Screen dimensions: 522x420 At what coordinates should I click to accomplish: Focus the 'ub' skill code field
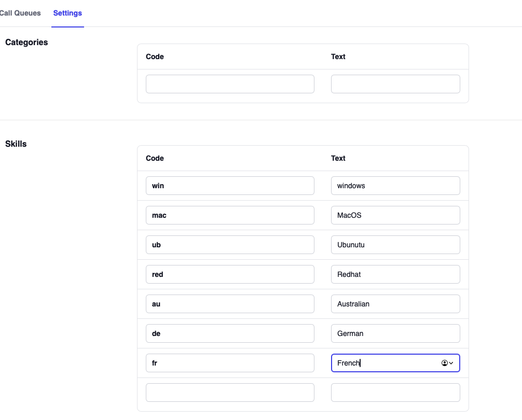(x=230, y=245)
